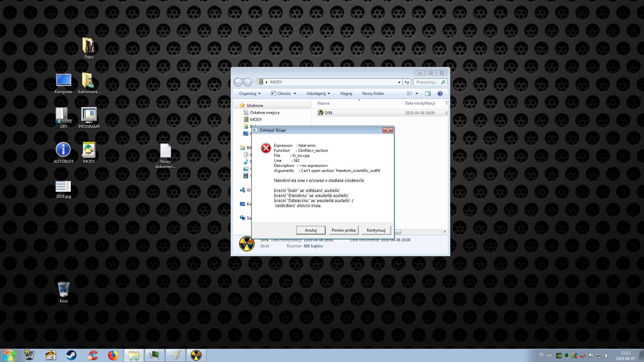Open the Organizuj menu in Explorer
644x362 pixels.
[x=250, y=94]
